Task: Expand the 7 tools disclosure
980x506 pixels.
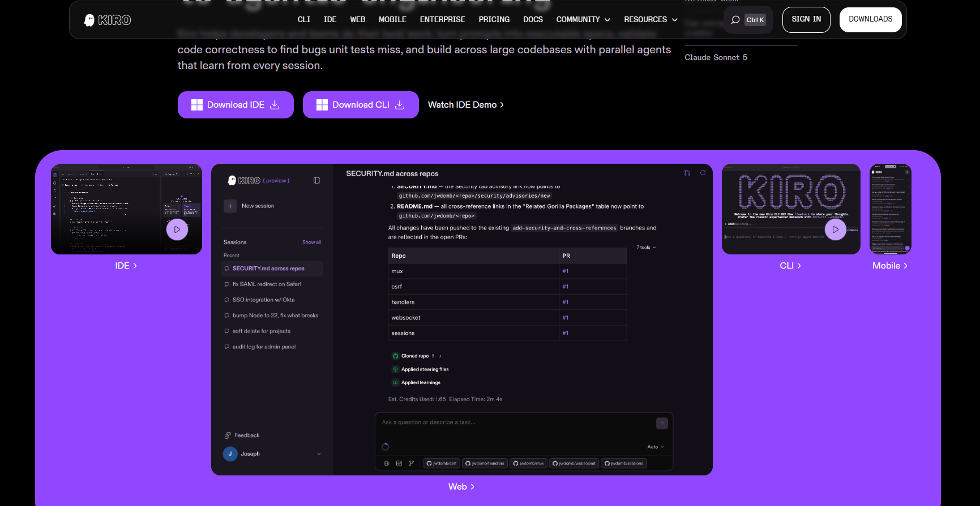Action: pos(646,248)
